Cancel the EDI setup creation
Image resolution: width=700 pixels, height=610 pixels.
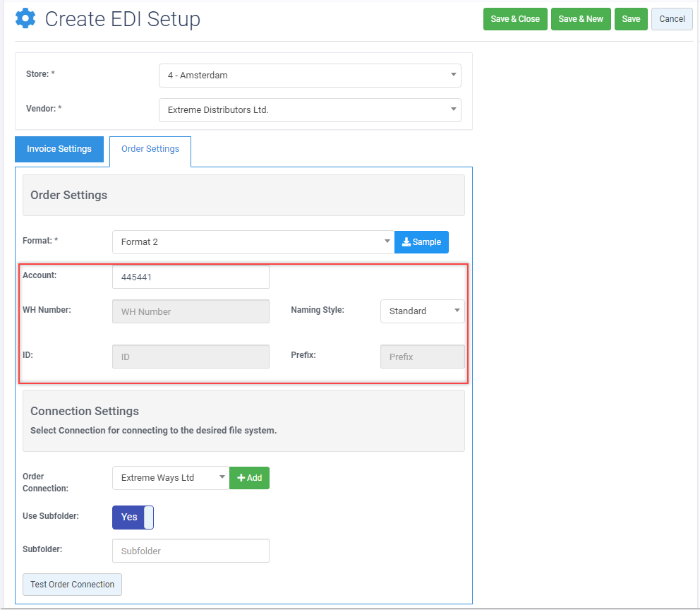pos(672,19)
